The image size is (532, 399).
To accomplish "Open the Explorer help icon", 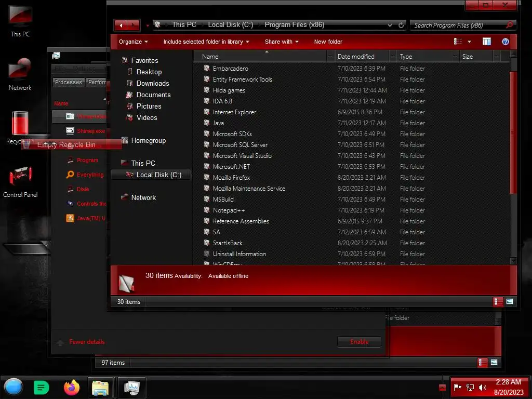I will 505,42.
